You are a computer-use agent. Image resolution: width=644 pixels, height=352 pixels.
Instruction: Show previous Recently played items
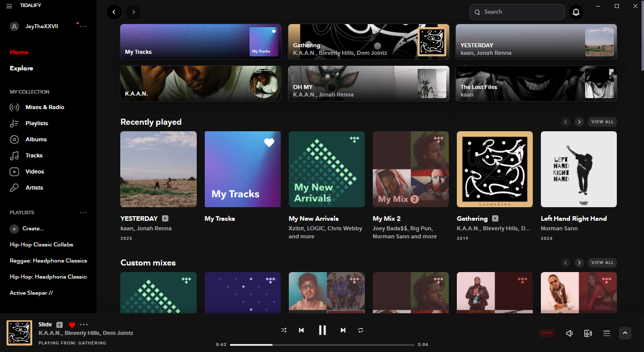[566, 122]
